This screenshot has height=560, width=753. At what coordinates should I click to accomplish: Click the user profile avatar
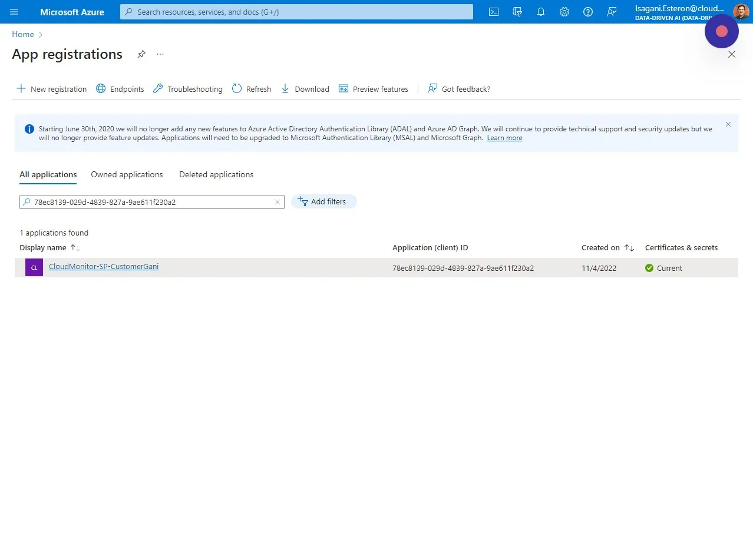741,12
